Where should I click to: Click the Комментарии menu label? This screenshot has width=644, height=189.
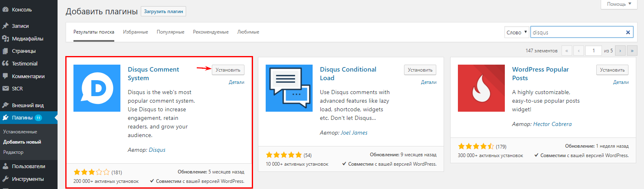pyautogui.click(x=28, y=76)
